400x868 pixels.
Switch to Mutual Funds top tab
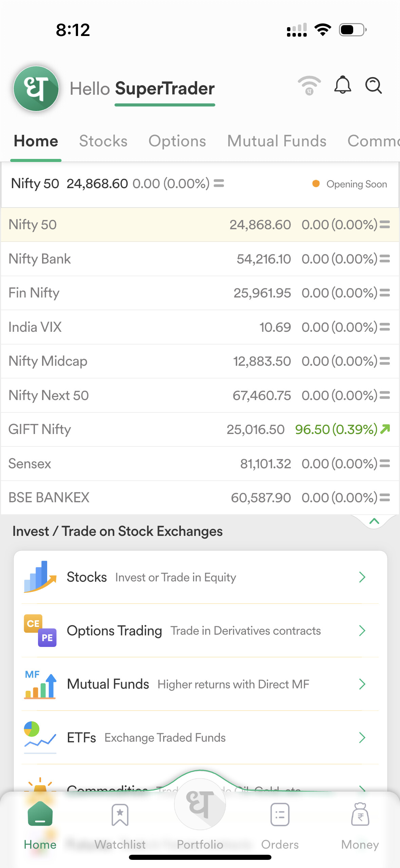(x=277, y=141)
